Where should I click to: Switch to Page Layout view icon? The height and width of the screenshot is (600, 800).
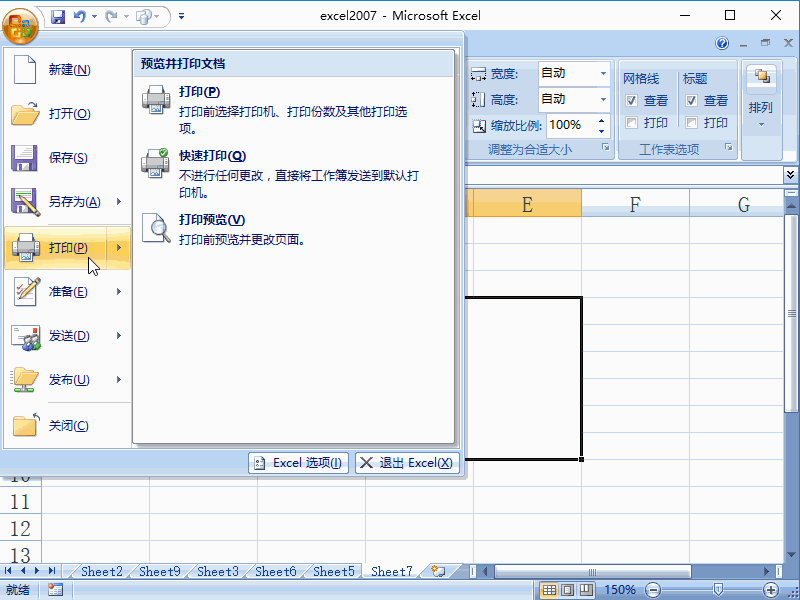click(566, 590)
